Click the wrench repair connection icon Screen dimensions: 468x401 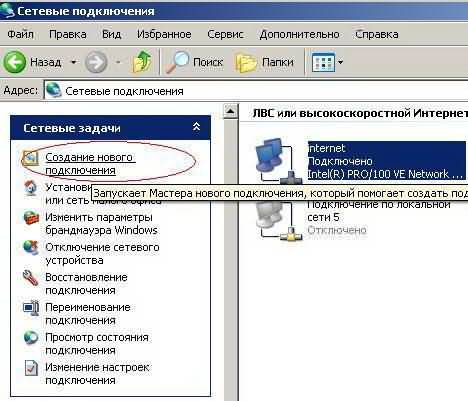click(31, 278)
